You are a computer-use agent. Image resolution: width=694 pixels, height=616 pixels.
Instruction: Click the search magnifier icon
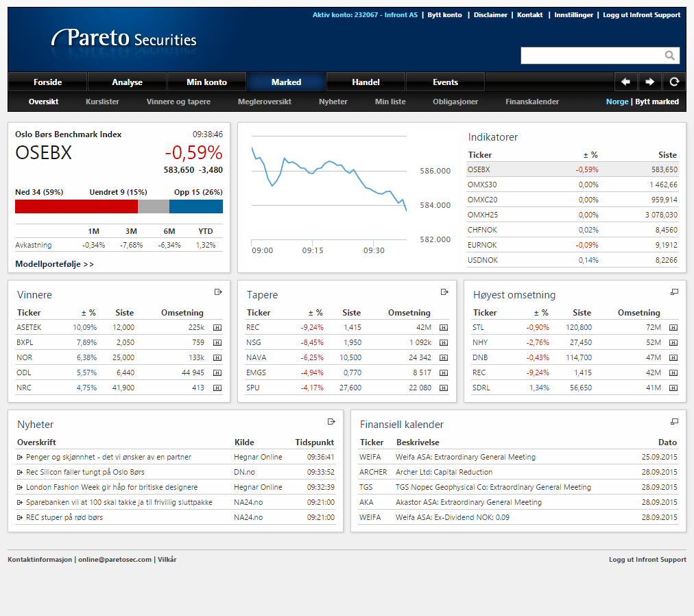(x=670, y=56)
